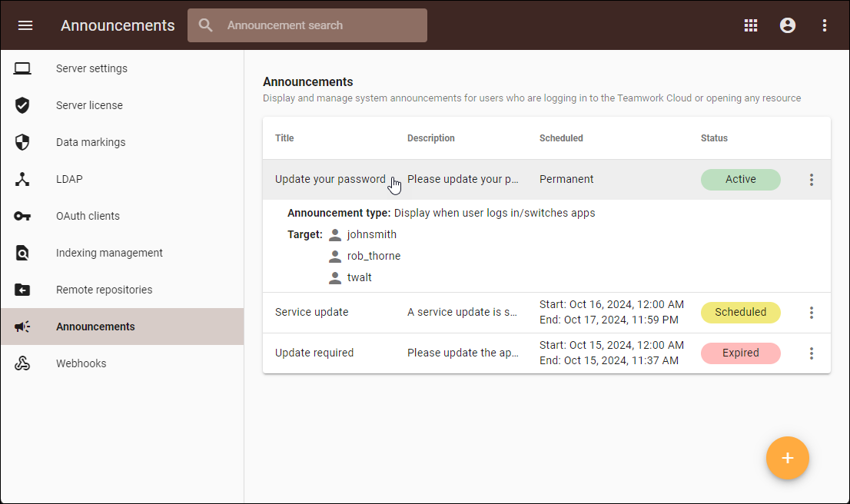Open the apps grid launcher
The image size is (850, 504).
point(751,25)
